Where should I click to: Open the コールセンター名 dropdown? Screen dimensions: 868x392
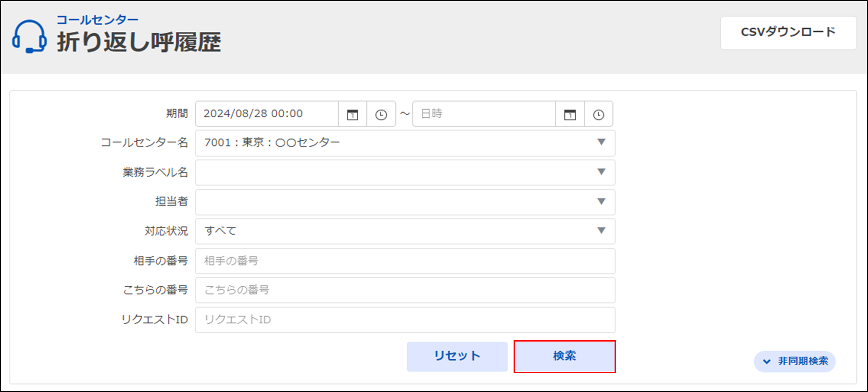coord(405,143)
